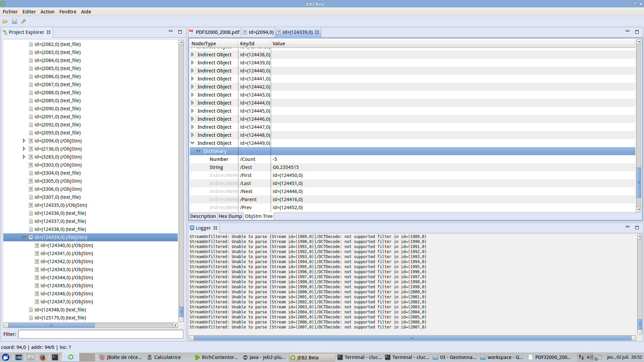Viewport: 644px width, 362px height.
Task: Open the system start menu icon
Action: 6,357
